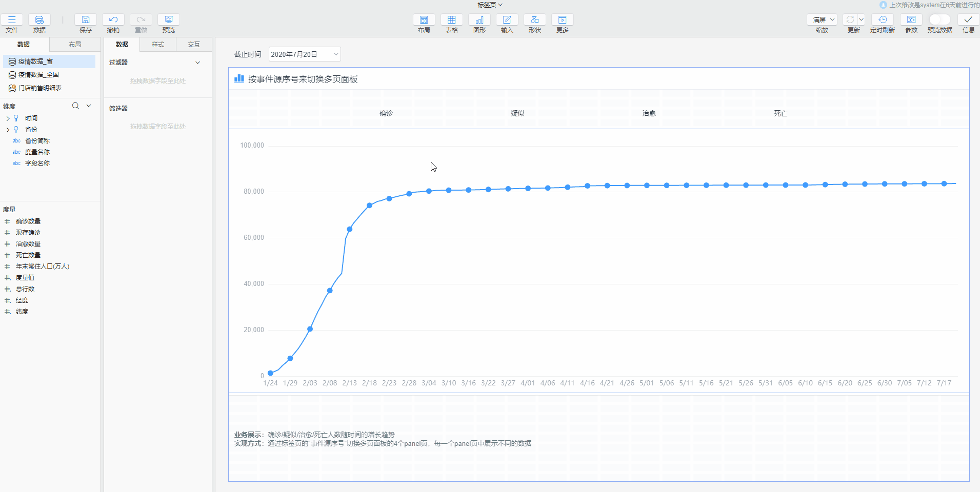Open the 参数 (Parameters) panel
The height and width of the screenshot is (492, 980).
point(911,20)
